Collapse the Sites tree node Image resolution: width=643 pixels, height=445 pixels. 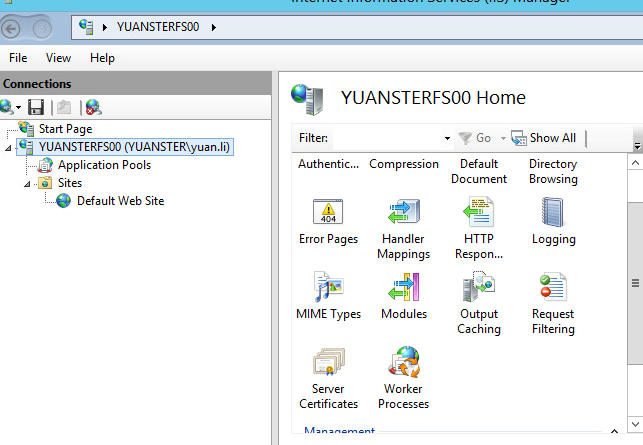pyautogui.click(x=27, y=184)
